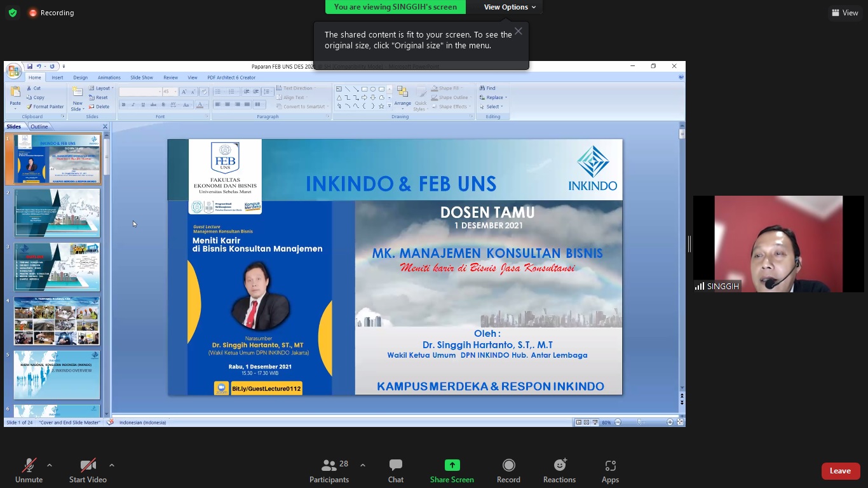Center text in Paragraph group
Viewport: 868px width, 488px height.
[227, 104]
